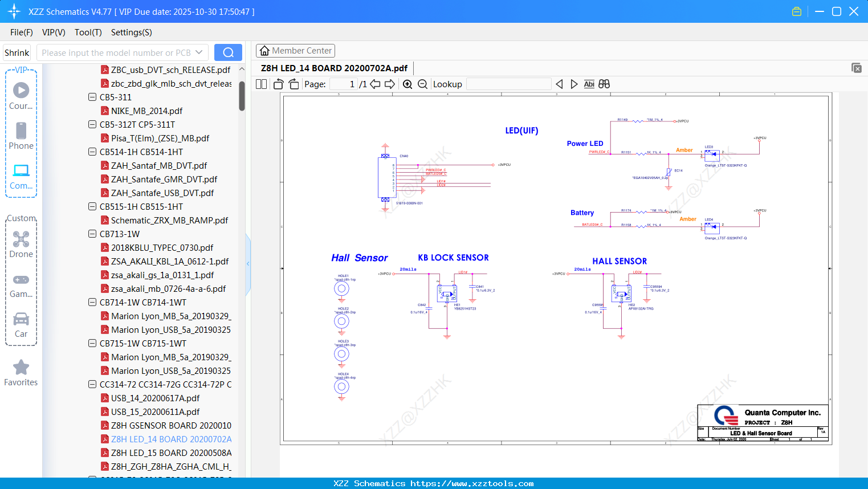Go to next page arrow
This screenshot has height=489, width=868.
point(390,84)
